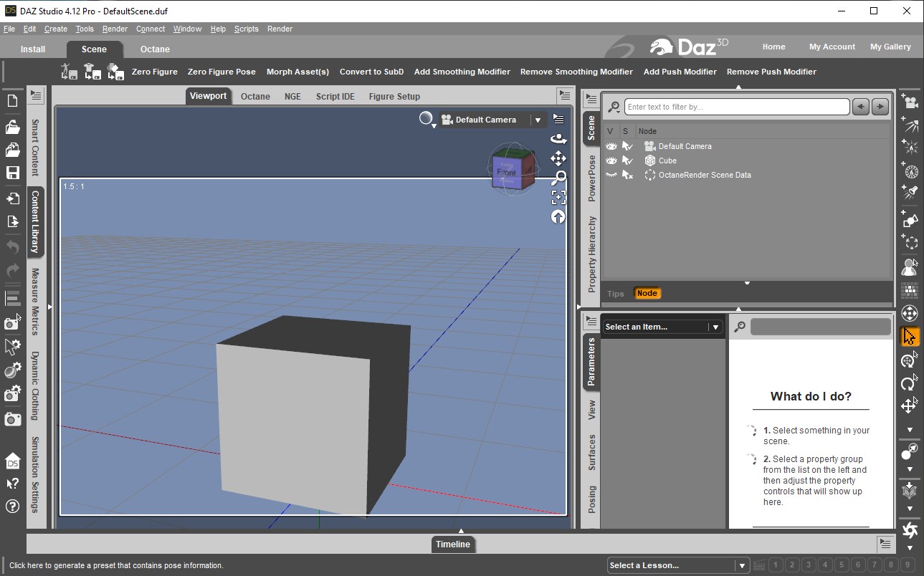Click the Redo arrow in left toolbar
The image size is (924, 576).
pos(12,270)
